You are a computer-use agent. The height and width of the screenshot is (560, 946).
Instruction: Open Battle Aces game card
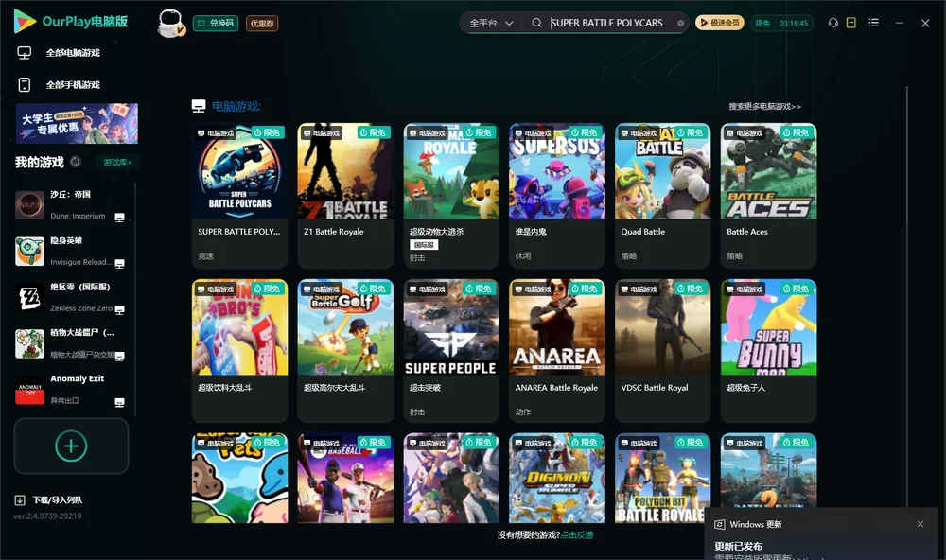(768, 196)
